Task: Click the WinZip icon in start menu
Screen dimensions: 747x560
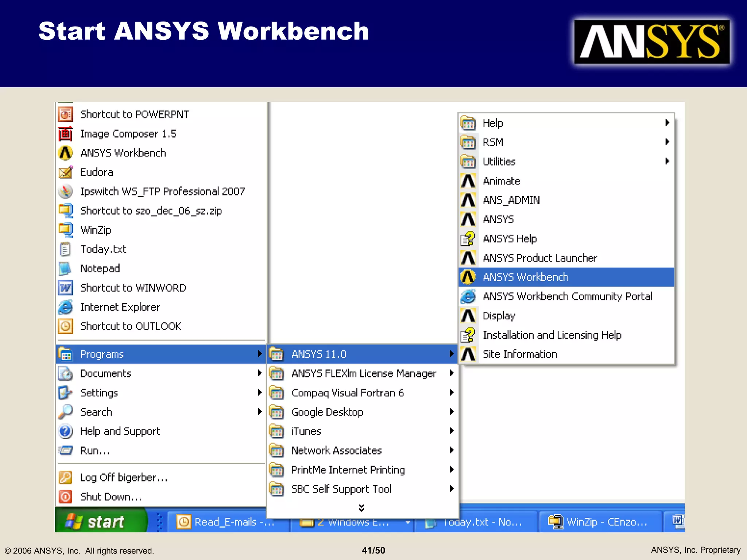Action: click(x=66, y=230)
